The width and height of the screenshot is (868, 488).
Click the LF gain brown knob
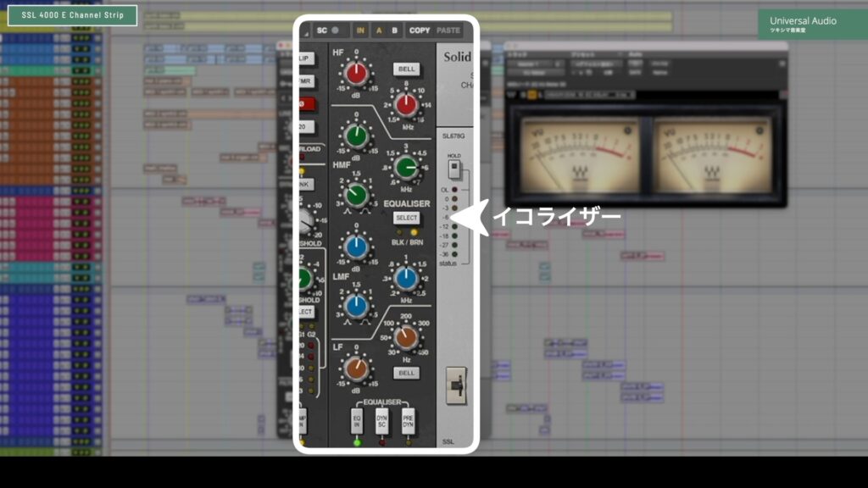(357, 368)
